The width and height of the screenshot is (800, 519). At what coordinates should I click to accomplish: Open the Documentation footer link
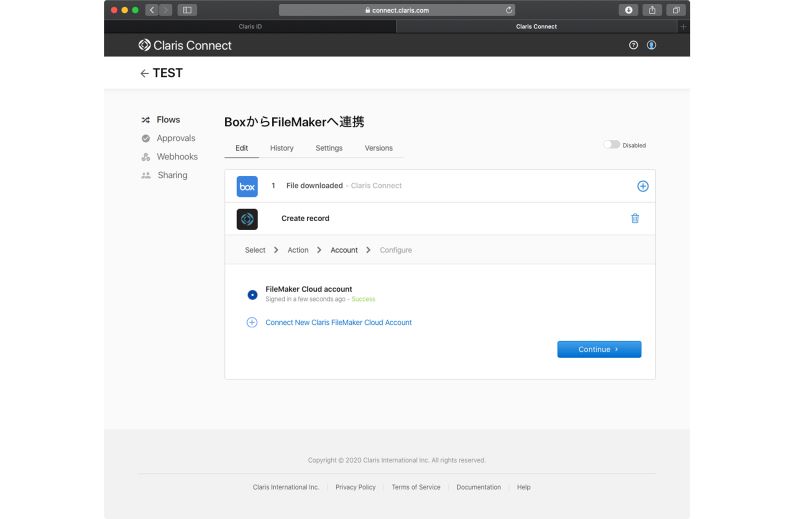coord(479,487)
